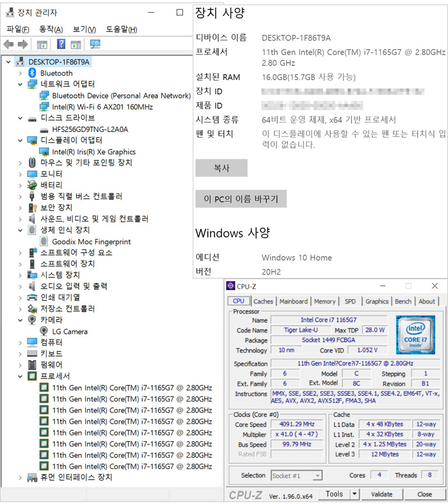448x504 pixels.
Task: Switch to the Graphics tab in CPU-Z
Action: point(377,301)
